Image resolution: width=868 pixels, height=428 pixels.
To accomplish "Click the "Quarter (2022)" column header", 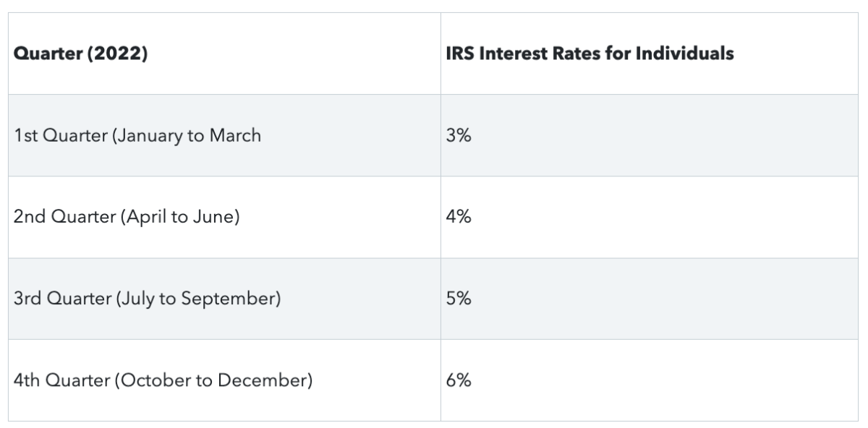I will (x=80, y=54).
